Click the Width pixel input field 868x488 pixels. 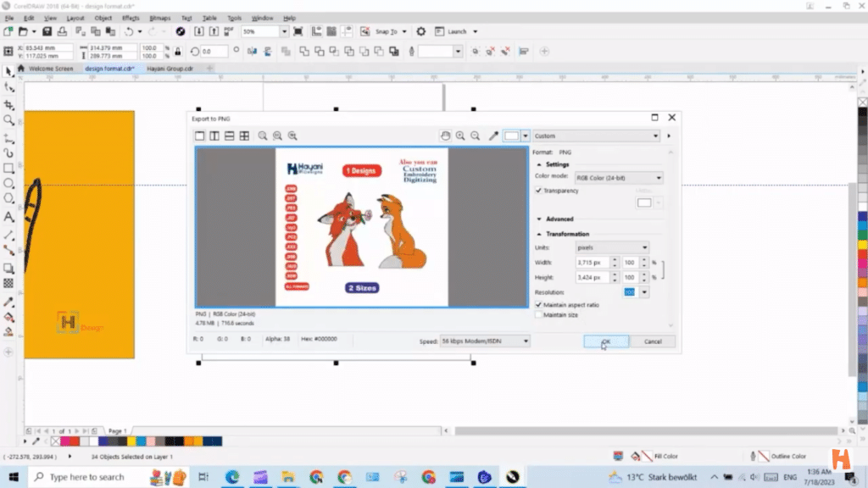592,263
